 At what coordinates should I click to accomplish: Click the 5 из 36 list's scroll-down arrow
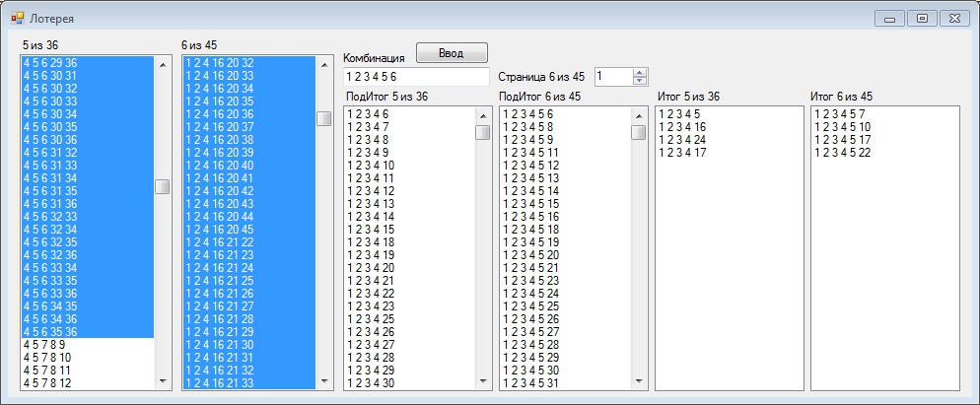point(163,380)
